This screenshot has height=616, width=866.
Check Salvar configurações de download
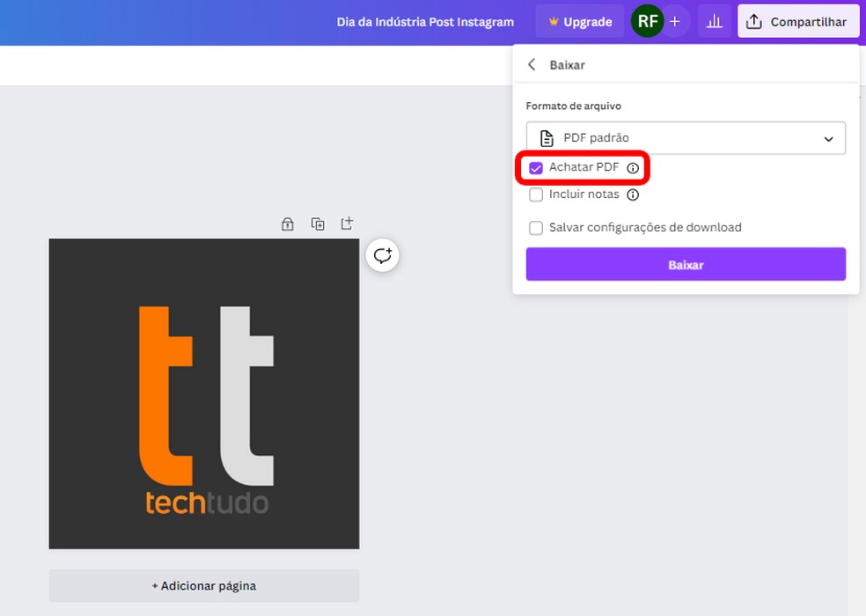coord(536,228)
